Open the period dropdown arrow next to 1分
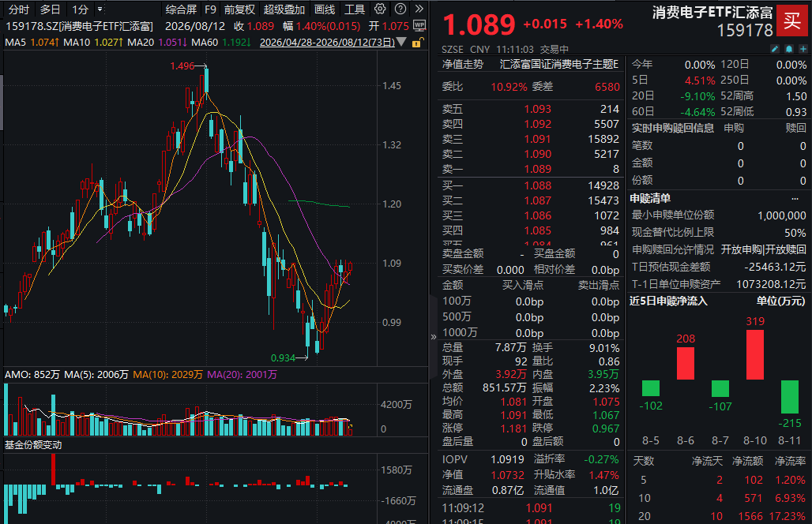This screenshot has height=524, width=812. click(100, 9)
